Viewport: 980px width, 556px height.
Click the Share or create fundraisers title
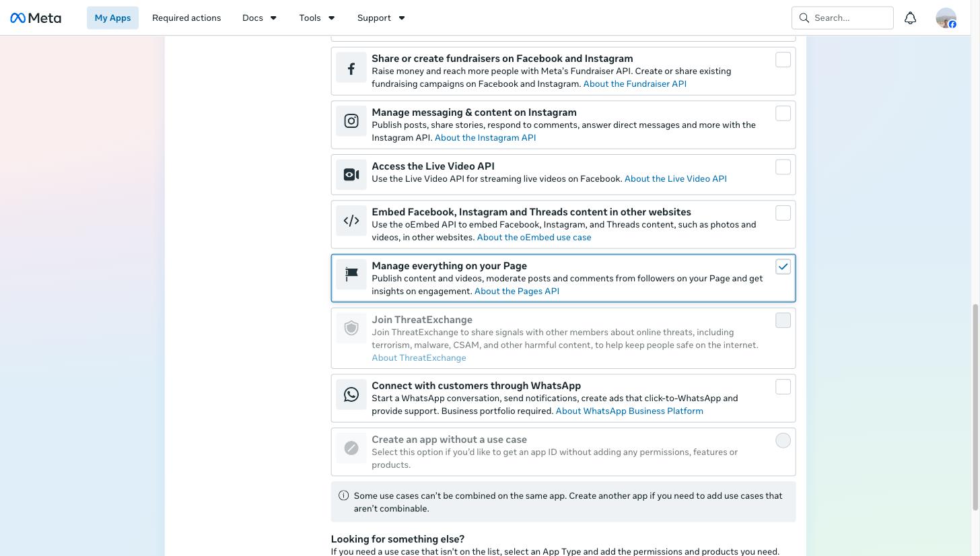(502, 59)
